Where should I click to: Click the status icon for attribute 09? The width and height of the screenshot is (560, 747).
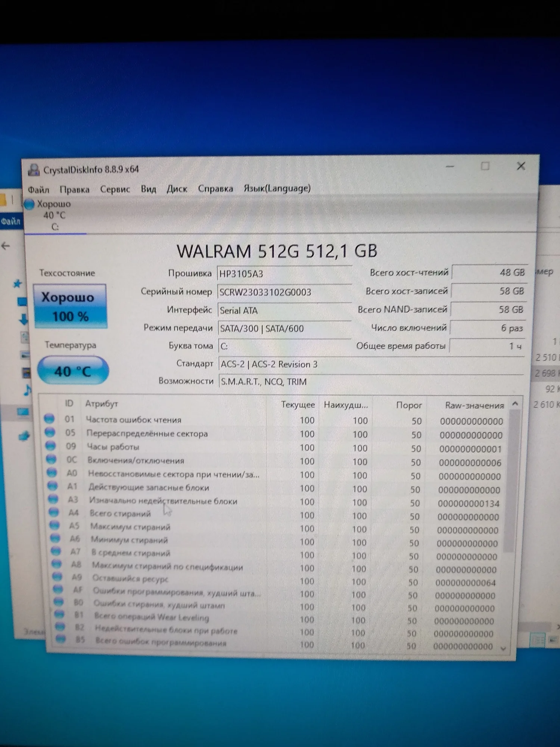51,446
